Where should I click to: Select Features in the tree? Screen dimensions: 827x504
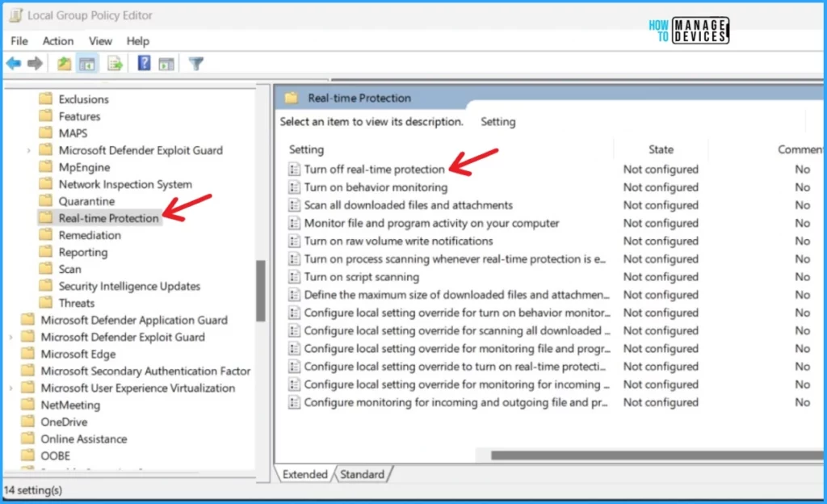79,116
